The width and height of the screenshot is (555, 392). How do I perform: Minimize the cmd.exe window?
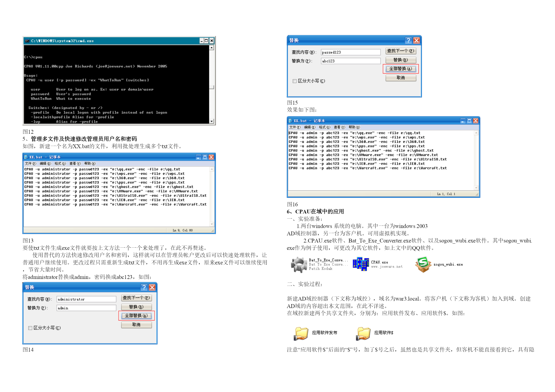pos(202,41)
